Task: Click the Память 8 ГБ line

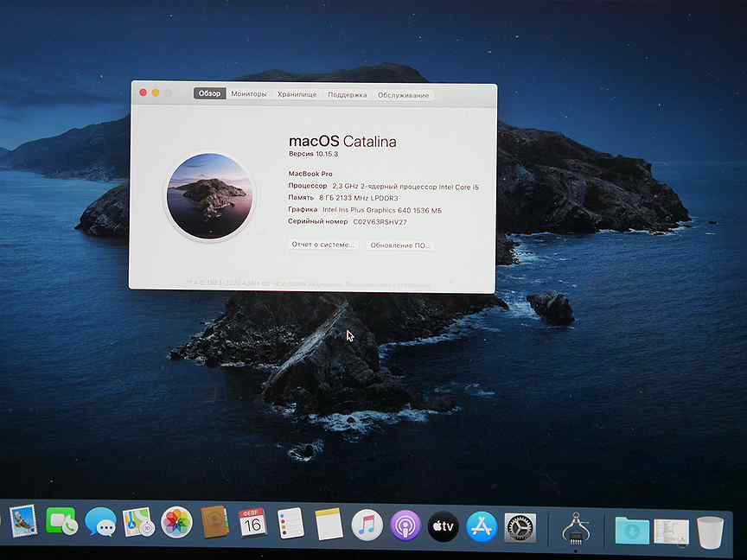Action: [x=343, y=198]
